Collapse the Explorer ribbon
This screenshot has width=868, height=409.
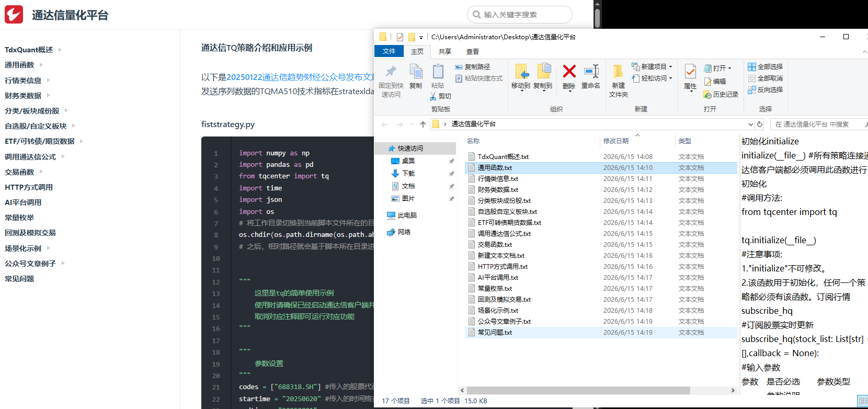(x=864, y=52)
